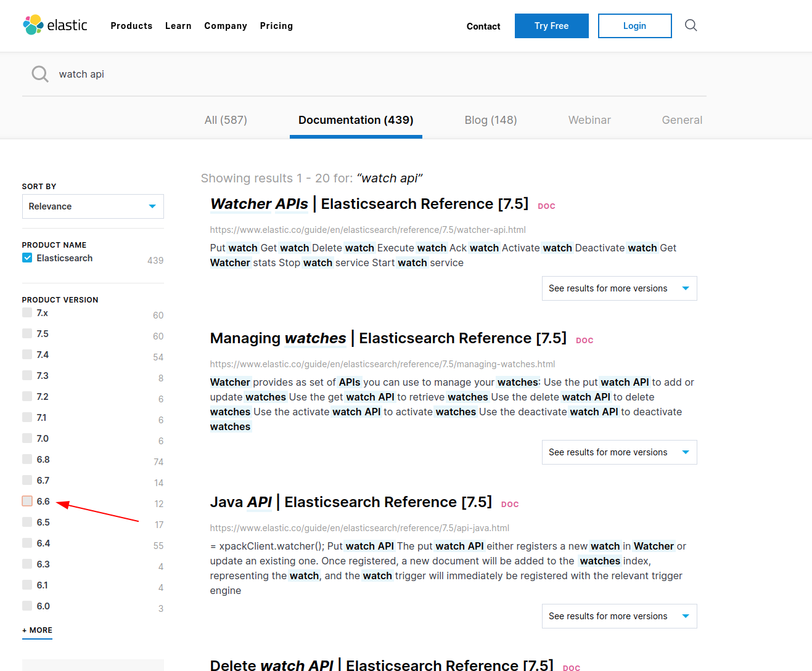Viewport: 812px width, 671px height.
Task: Expand 'See results for more versions' under Watcher APIs
Action: point(619,288)
